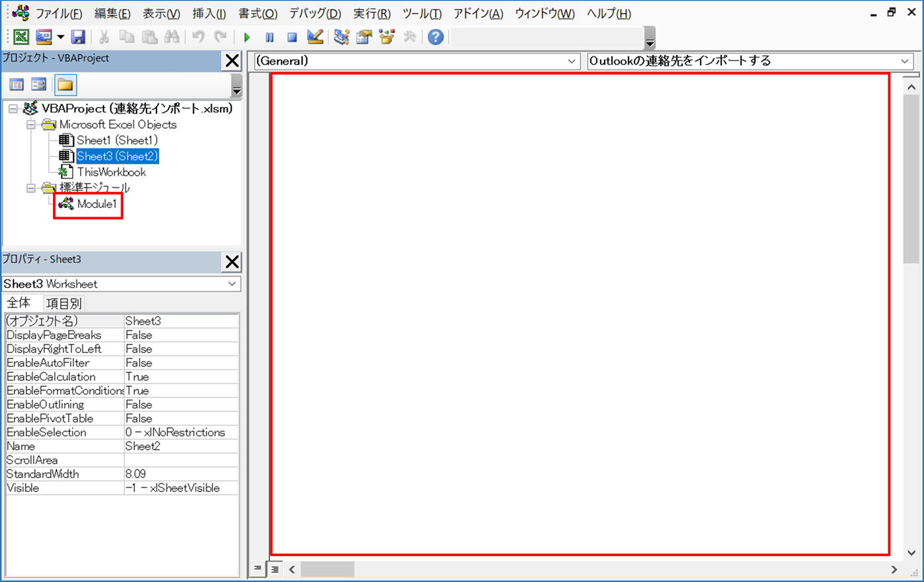
Task: Open the デバッグ(D) menu
Action: [x=315, y=13]
